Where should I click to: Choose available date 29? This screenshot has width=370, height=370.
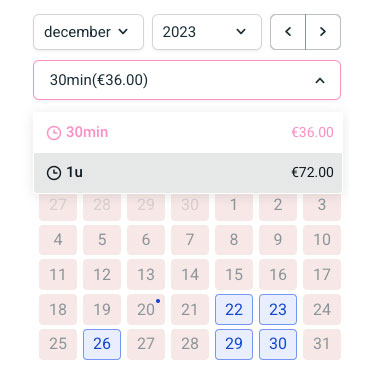point(234,344)
